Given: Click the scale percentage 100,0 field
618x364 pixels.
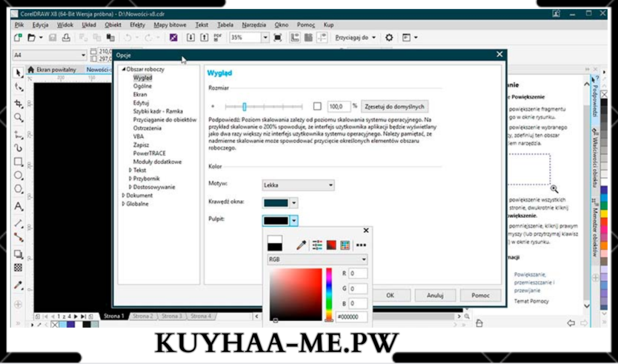Looking at the screenshot, I should [339, 106].
